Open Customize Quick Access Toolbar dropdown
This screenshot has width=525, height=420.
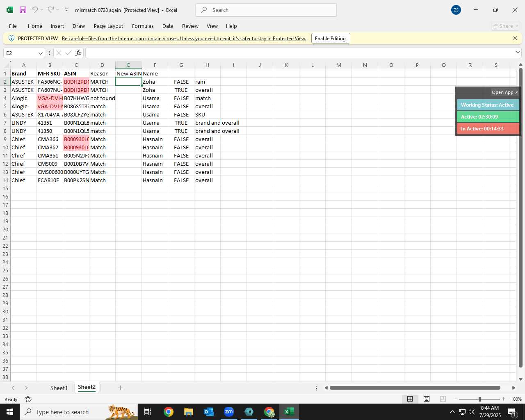point(66,10)
